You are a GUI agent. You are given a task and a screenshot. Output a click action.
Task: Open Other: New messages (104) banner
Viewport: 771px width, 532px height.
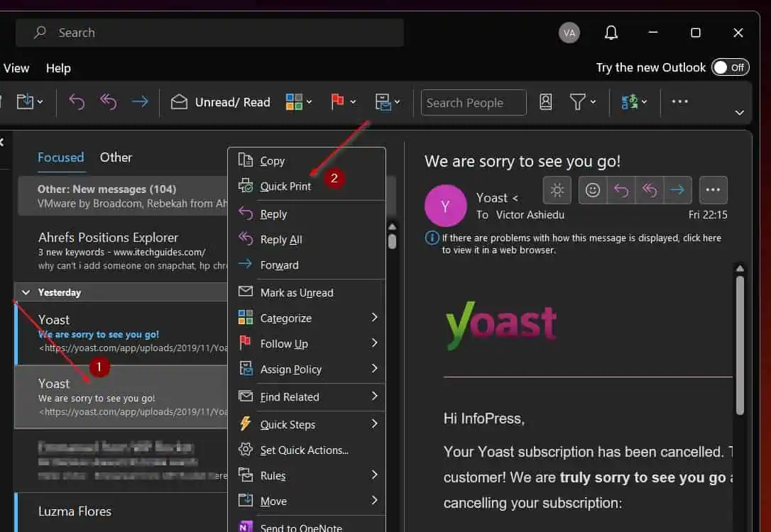coord(123,196)
